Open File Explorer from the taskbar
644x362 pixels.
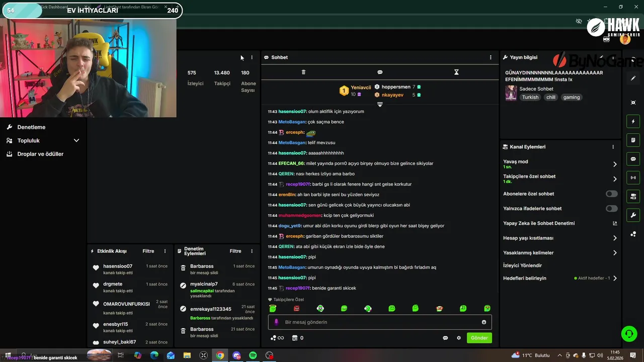pos(187,355)
